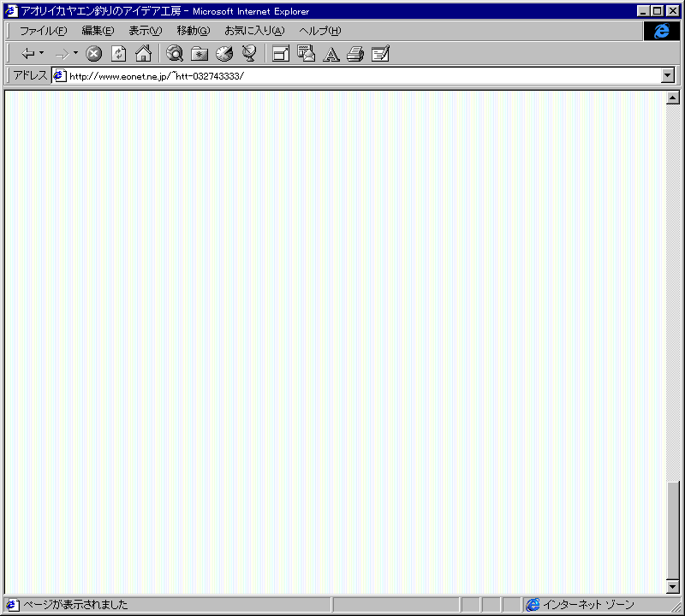The width and height of the screenshot is (685, 616).
Task: Minimize the Internet Explorer window
Action: (x=643, y=11)
